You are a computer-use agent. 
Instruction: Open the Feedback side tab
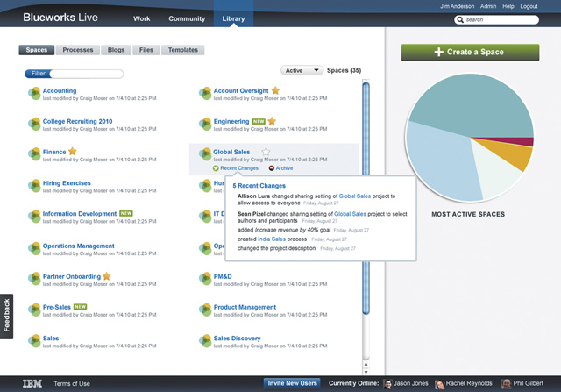click(6, 316)
